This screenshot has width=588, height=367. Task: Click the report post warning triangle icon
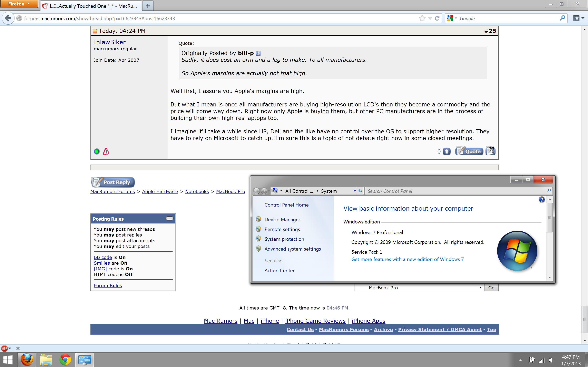click(x=106, y=151)
